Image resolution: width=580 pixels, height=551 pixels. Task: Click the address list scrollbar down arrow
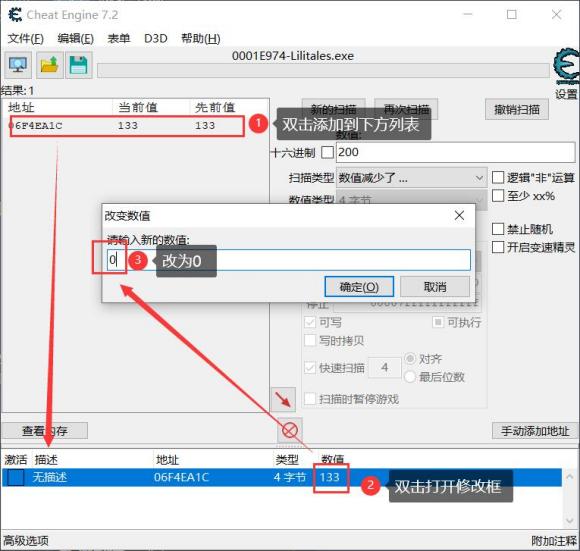(570, 520)
